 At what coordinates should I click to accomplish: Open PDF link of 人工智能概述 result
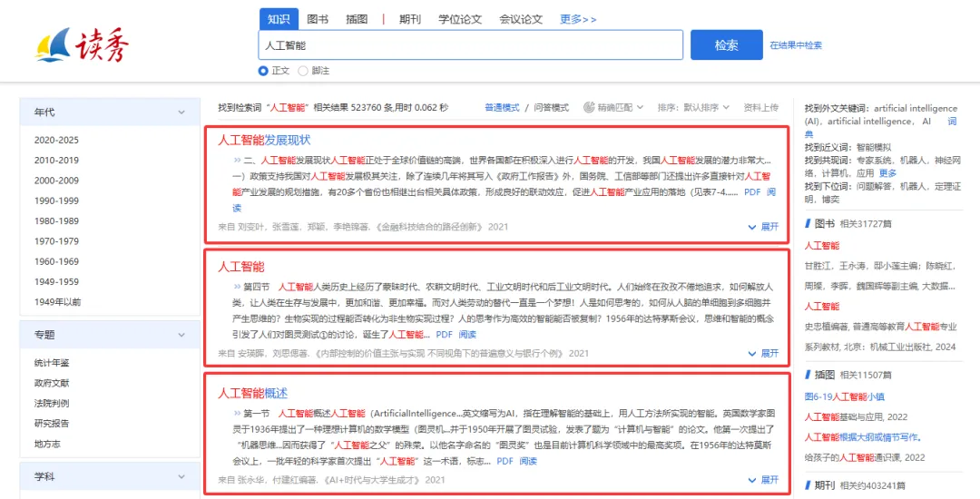point(505,461)
